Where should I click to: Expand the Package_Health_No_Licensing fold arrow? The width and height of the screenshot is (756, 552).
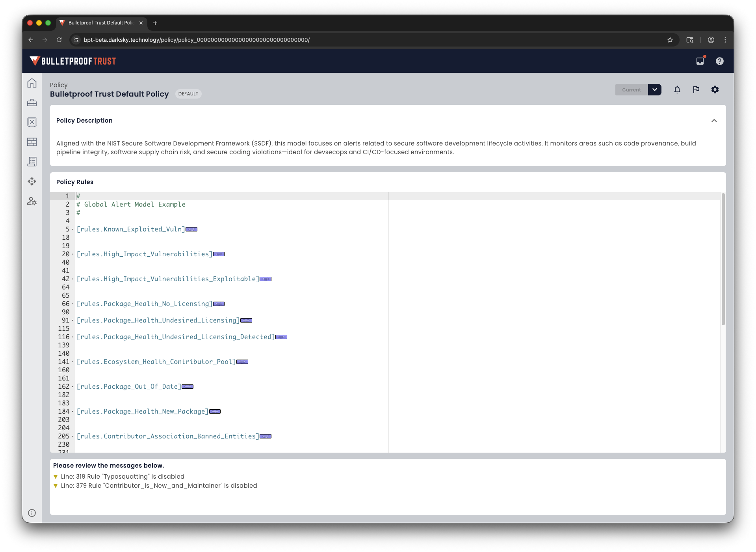tap(72, 304)
